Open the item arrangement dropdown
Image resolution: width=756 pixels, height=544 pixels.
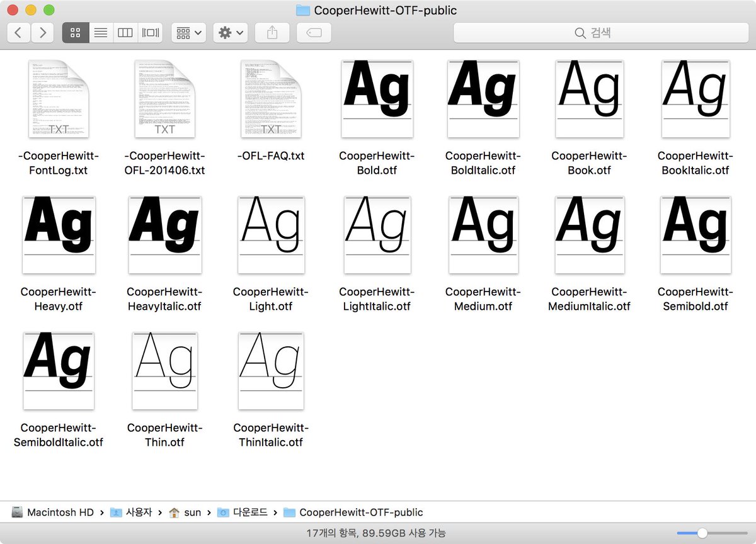(x=188, y=33)
